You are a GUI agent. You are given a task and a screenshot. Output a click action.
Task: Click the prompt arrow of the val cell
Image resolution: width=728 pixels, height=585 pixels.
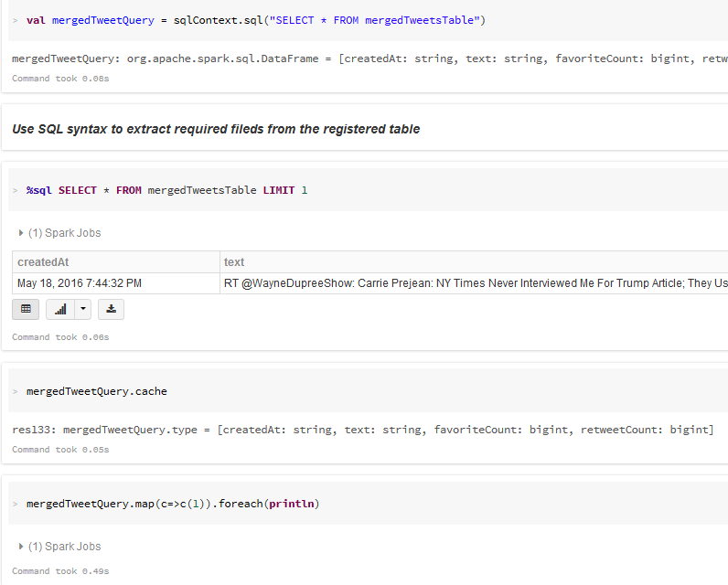pos(16,20)
